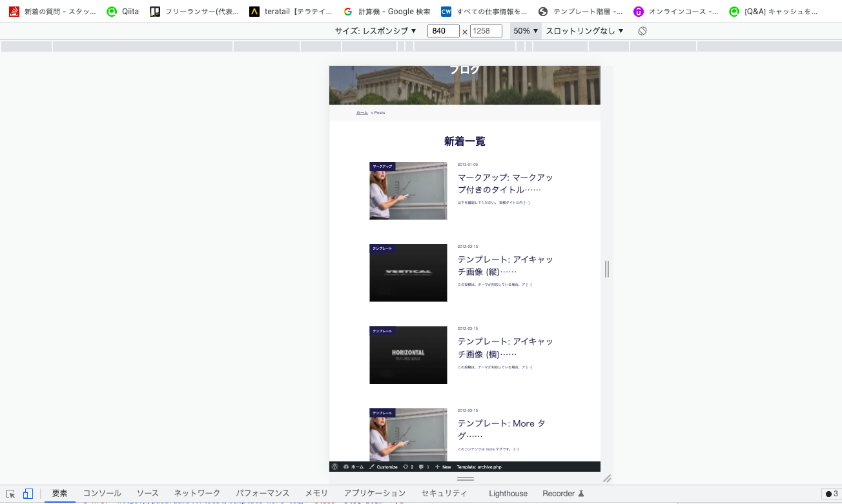This screenshot has height=504, width=842.
Task: Open the WordPress logo menu in admin bar
Action: [335, 467]
